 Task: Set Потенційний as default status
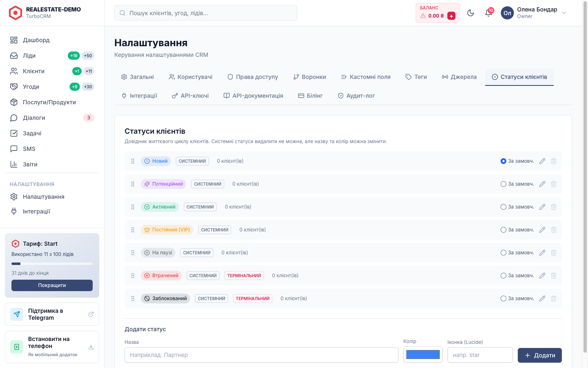tap(503, 184)
